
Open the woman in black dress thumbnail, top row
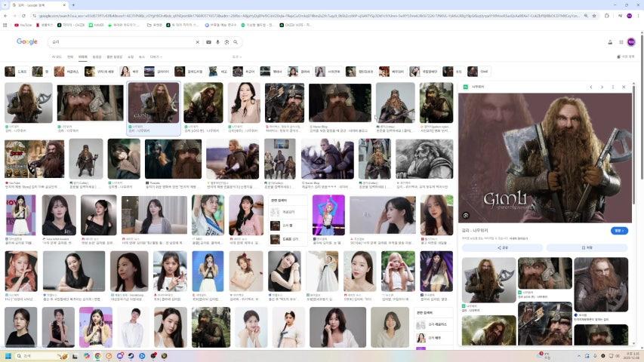[244, 103]
